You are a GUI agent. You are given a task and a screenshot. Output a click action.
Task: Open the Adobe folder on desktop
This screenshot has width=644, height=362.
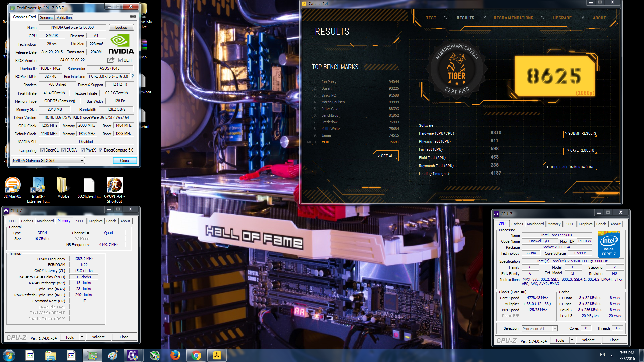(63, 188)
